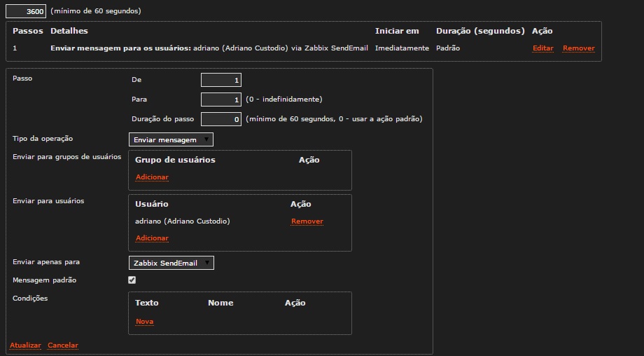Add a user via Adicionar link
Image resolution: width=644 pixels, height=356 pixels.
[x=152, y=238]
